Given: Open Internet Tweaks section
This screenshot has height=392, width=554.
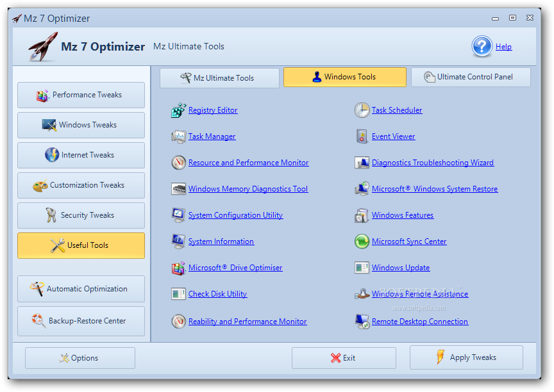Looking at the screenshot, I should pos(81,155).
